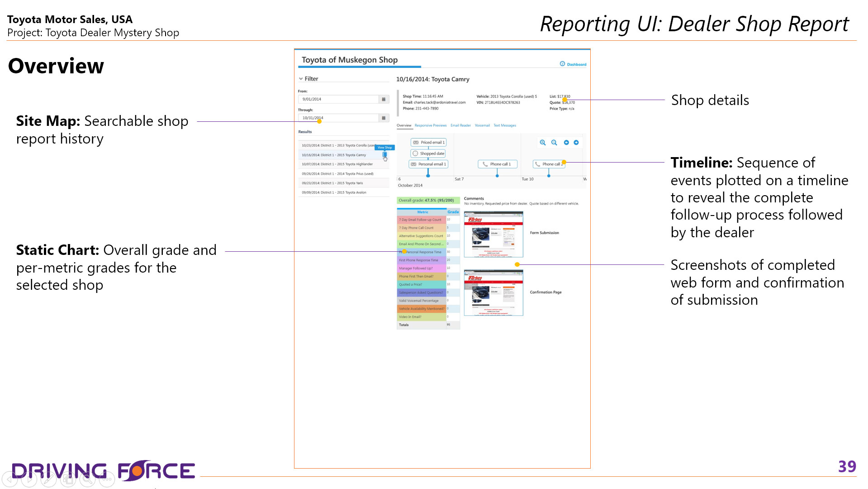Activate slideshow zoom magnifier icon
Image resolution: width=868 pixels, height=489 pixels.
tap(88, 479)
